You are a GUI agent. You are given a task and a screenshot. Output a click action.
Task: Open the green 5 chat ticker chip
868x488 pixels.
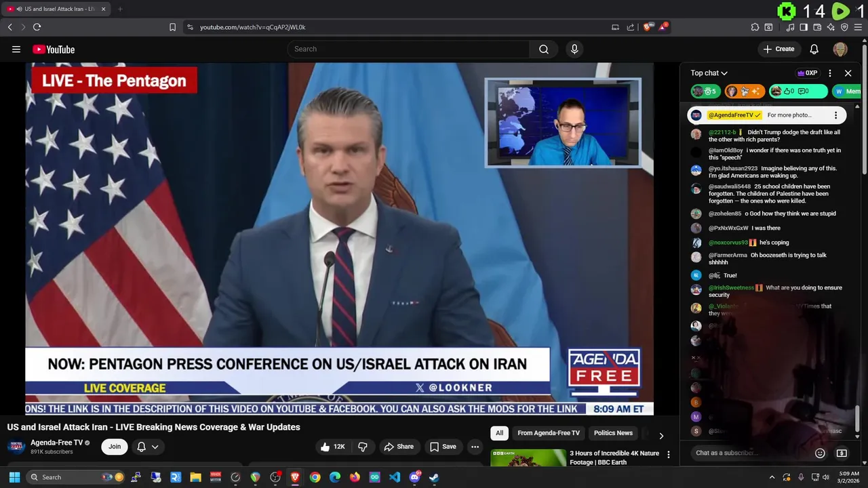(x=705, y=91)
